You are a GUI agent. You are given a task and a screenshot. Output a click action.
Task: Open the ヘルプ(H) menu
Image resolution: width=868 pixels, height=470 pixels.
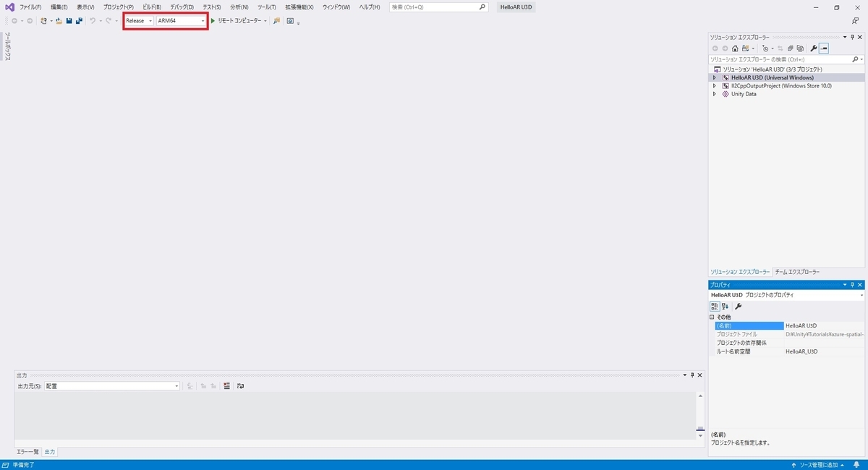pyautogui.click(x=370, y=7)
